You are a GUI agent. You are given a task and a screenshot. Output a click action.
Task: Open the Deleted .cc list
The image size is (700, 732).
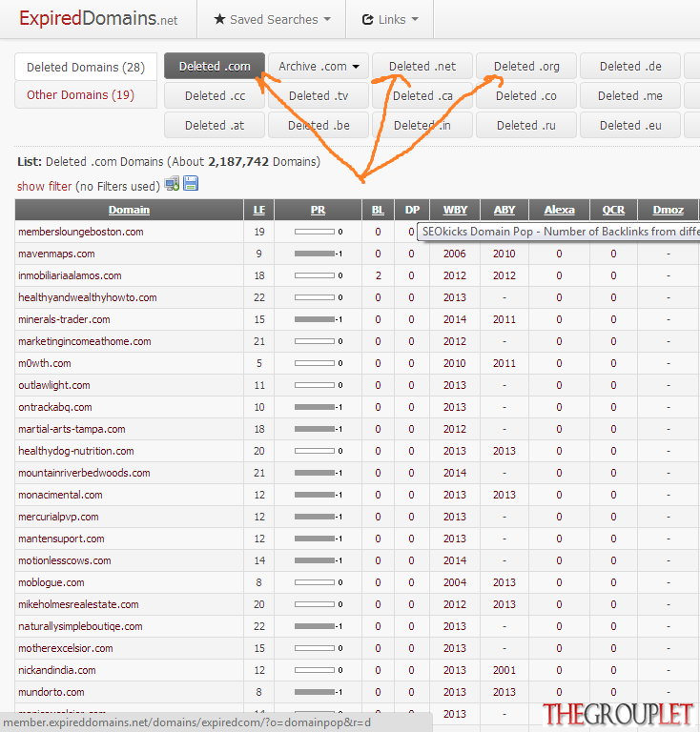click(215, 95)
